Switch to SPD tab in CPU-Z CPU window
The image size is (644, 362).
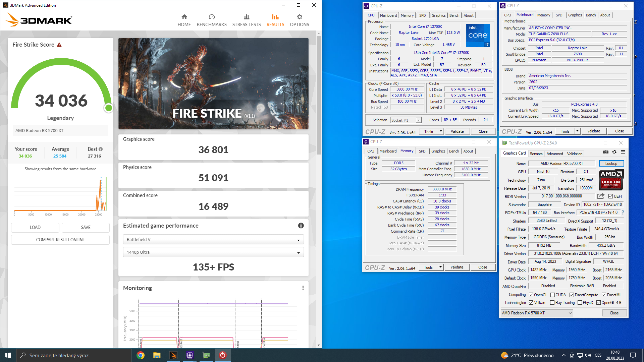pos(423,15)
